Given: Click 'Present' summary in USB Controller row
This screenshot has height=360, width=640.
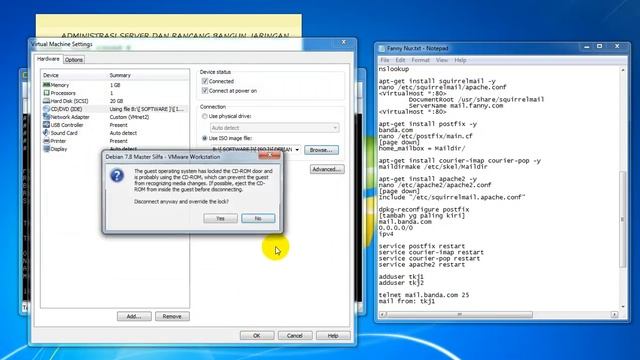Looking at the screenshot, I should click(118, 125).
